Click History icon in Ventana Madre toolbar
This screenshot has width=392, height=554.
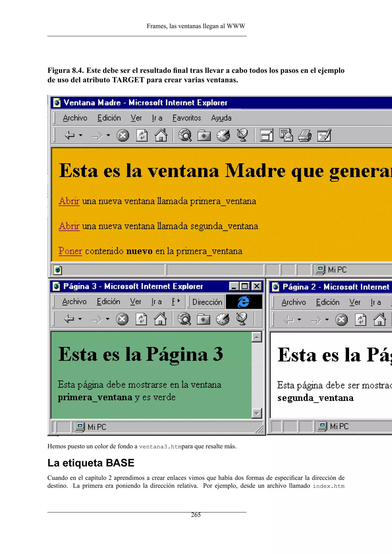click(x=223, y=135)
